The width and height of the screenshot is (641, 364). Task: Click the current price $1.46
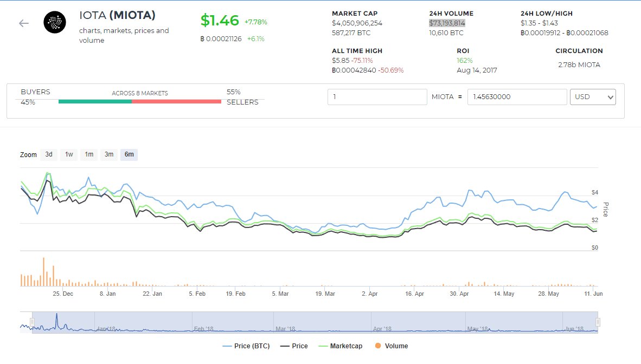click(220, 21)
